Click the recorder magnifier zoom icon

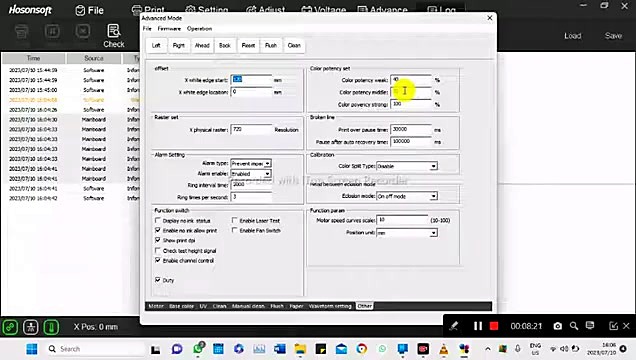[x=574, y=326]
